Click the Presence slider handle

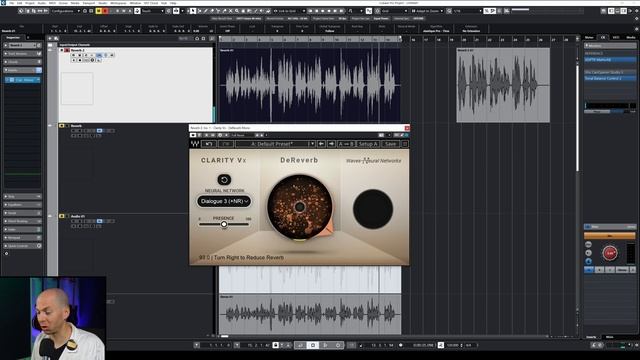point(224,224)
